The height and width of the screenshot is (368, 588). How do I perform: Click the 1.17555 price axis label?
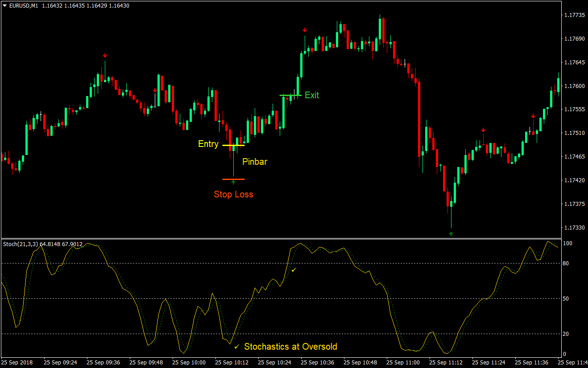tap(574, 109)
